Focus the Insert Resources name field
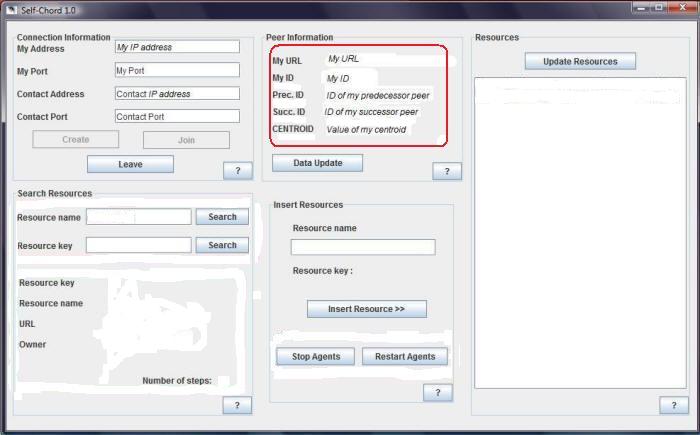 click(363, 247)
